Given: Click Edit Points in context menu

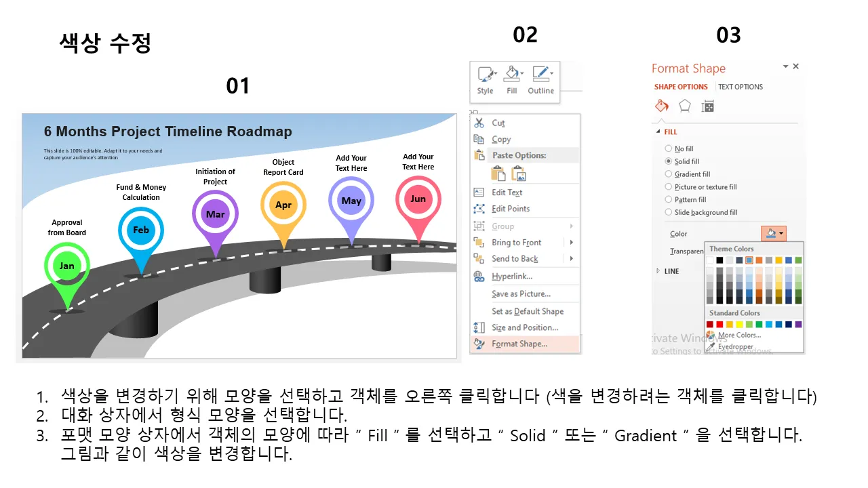Looking at the screenshot, I should tap(511, 209).
